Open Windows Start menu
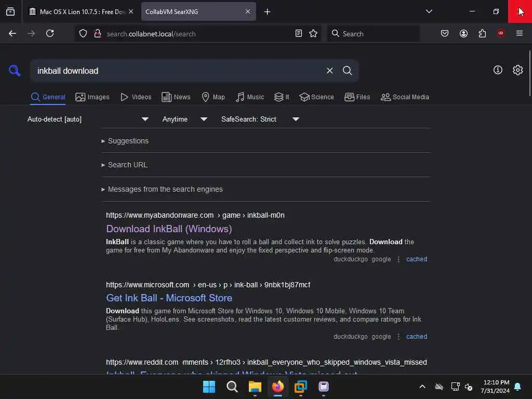This screenshot has height=399, width=532. [209, 387]
